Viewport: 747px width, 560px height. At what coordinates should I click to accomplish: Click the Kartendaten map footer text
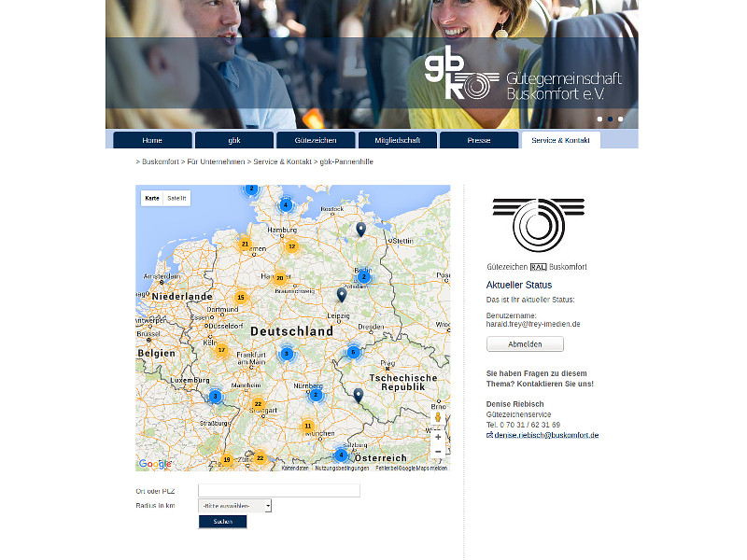[x=295, y=469]
